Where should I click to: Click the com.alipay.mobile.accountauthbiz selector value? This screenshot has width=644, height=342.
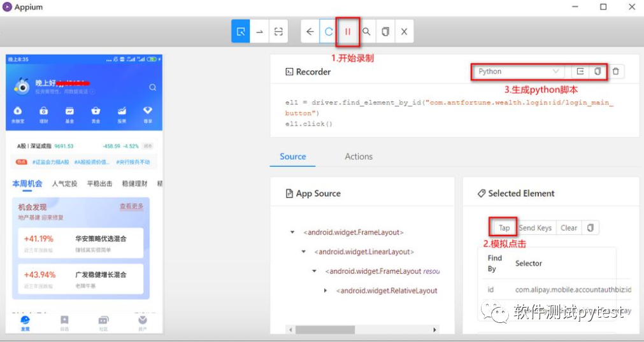573,289
